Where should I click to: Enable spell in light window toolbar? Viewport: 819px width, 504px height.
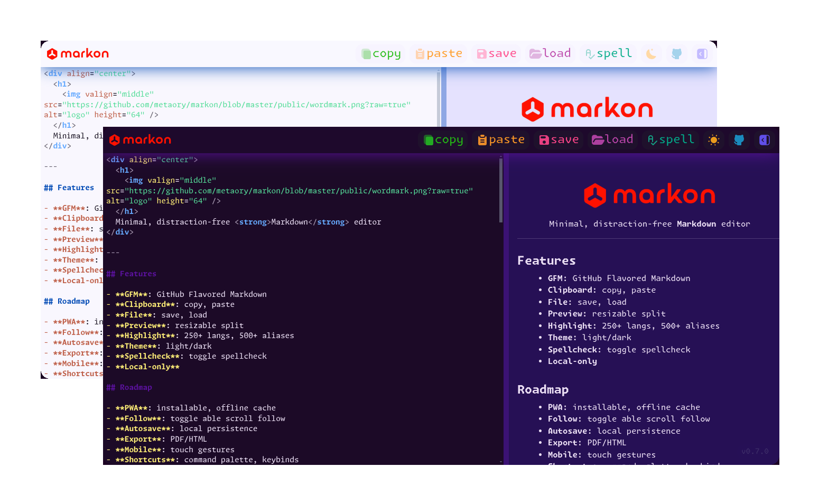608,54
